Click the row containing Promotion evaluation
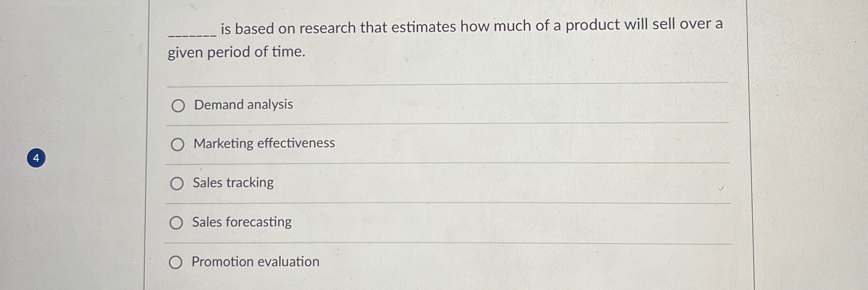The image size is (868, 290). [433, 262]
